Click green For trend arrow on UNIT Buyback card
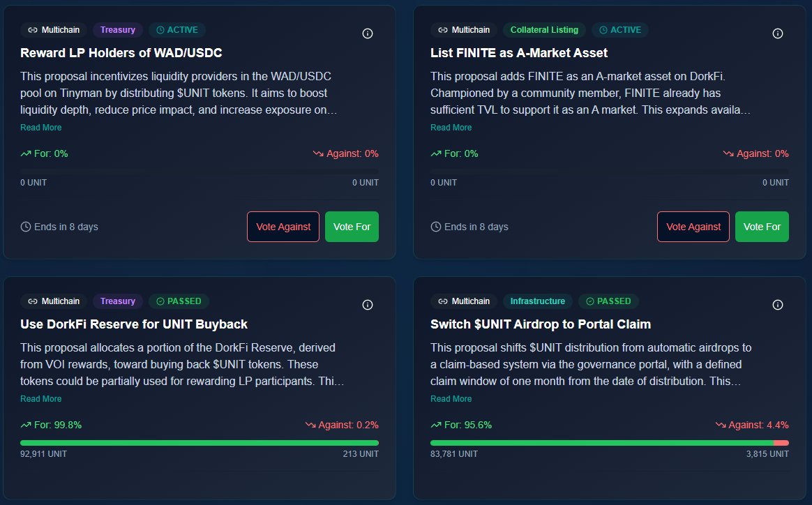This screenshot has width=812, height=505. 26,425
